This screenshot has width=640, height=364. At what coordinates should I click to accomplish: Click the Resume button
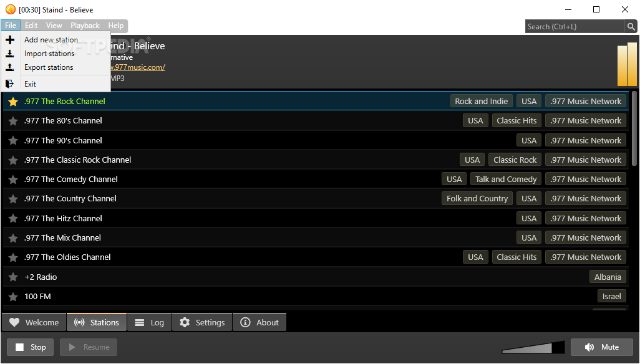click(x=89, y=347)
